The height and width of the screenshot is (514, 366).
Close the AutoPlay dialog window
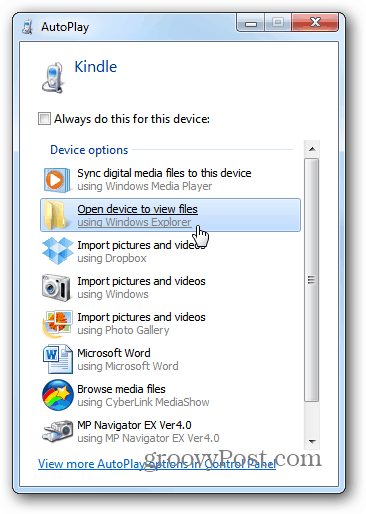coord(315,22)
